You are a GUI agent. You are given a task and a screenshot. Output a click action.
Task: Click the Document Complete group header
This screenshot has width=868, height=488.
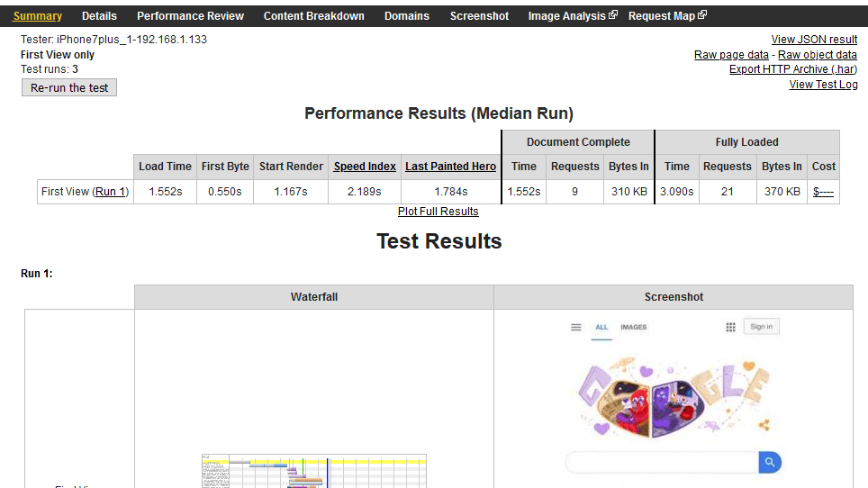click(578, 142)
